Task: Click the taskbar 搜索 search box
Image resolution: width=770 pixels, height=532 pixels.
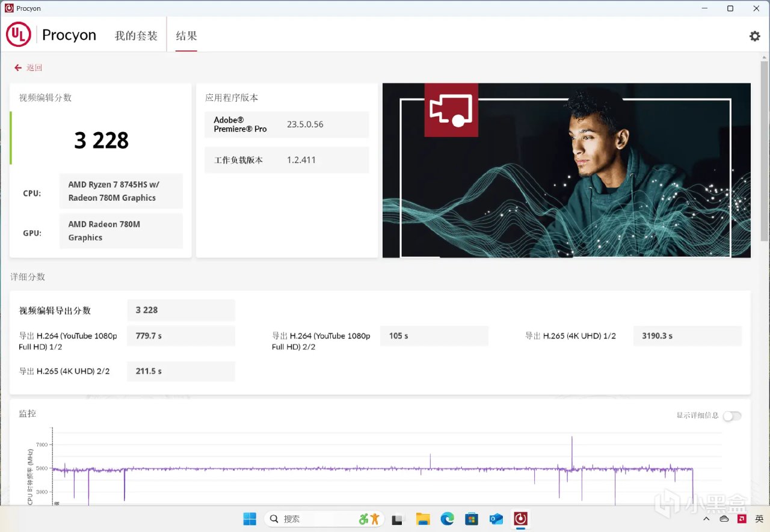Action: coord(324,519)
